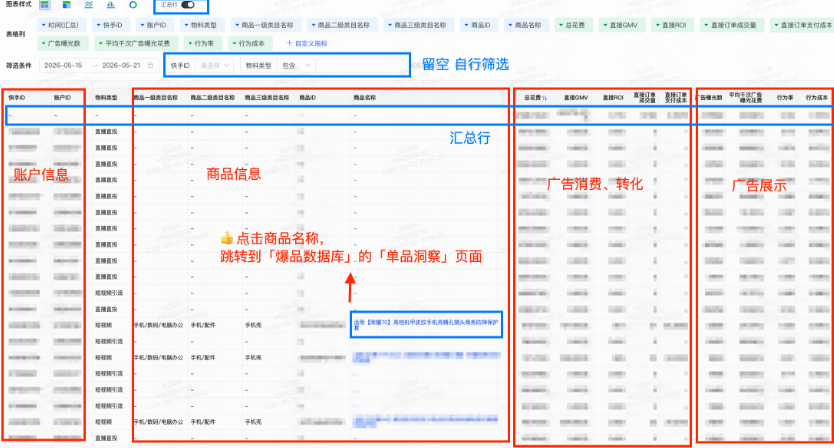This screenshot has width=834, height=448.
Task: Select the donut chart style icon
Action: [x=133, y=5]
